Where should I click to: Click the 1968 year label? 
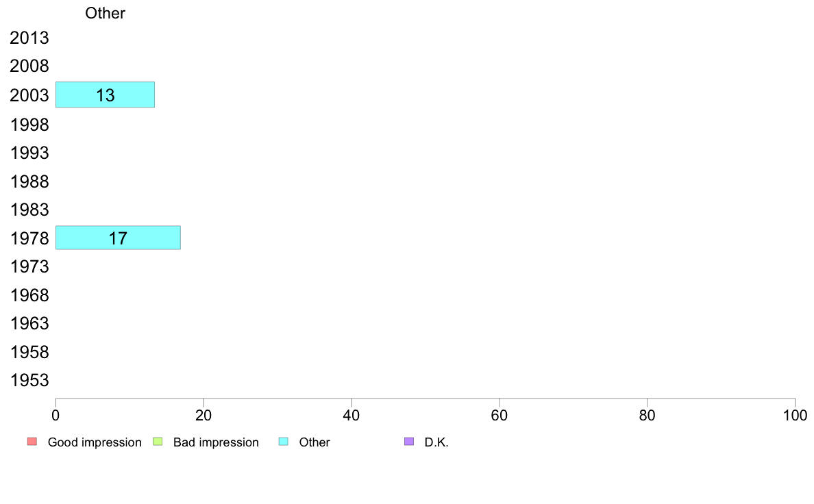click(29, 295)
